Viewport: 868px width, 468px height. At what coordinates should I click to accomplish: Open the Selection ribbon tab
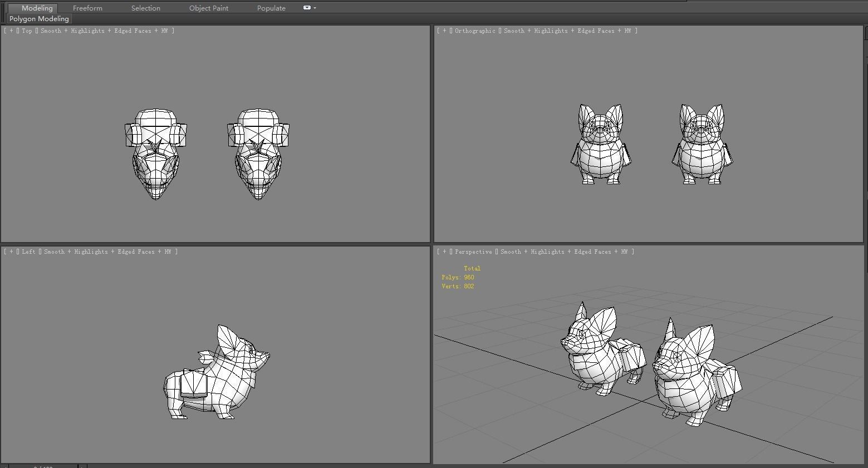click(146, 8)
